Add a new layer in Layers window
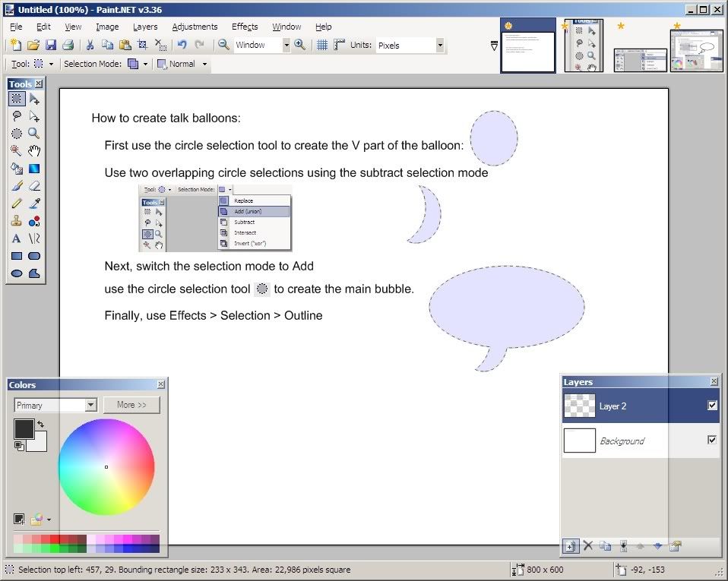The image size is (728, 581). click(x=571, y=546)
